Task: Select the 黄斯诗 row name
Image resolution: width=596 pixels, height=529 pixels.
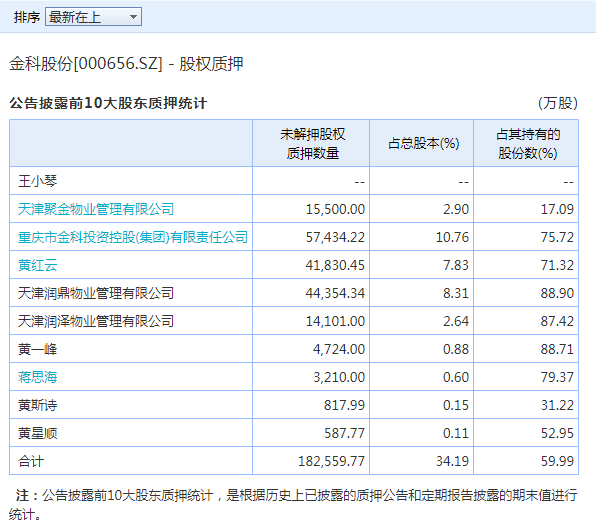Action: (x=38, y=405)
